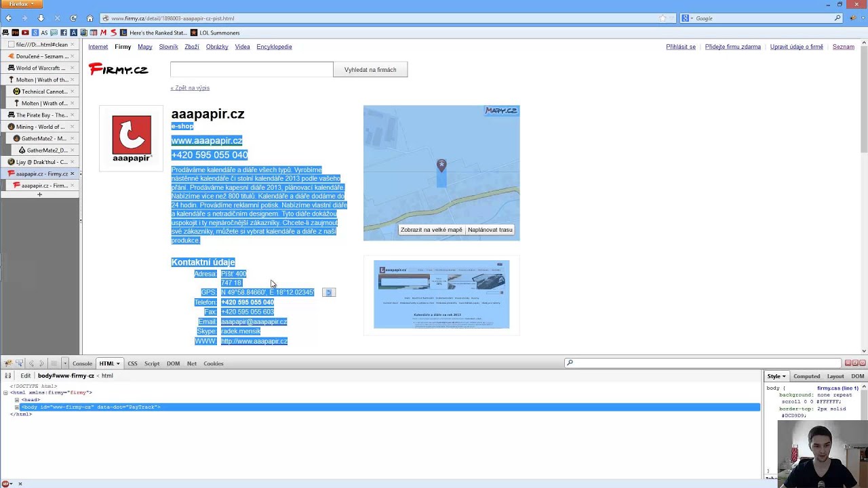Open the Seznam red S bookmark
This screenshot has height=488, width=868.
[x=113, y=33]
